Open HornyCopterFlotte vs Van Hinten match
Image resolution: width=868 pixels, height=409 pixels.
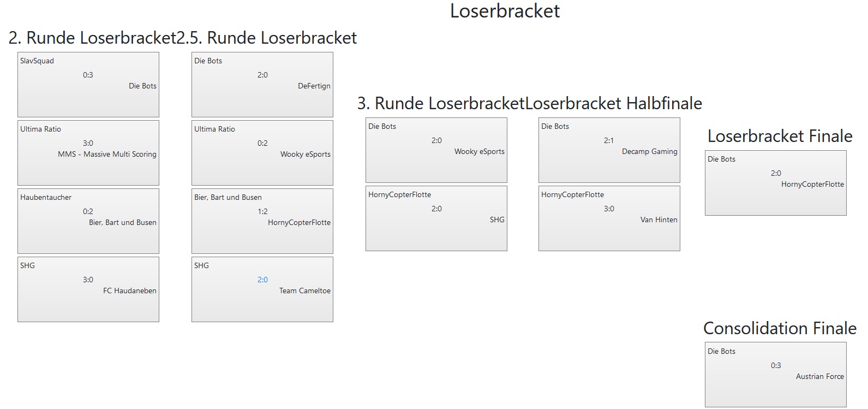(x=609, y=218)
